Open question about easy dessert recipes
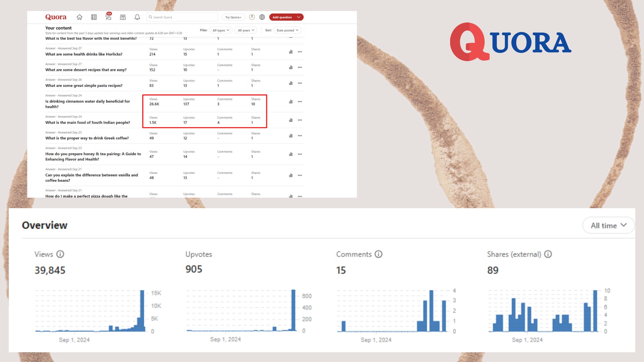Viewport: 644px width, 362px height. coord(86,70)
